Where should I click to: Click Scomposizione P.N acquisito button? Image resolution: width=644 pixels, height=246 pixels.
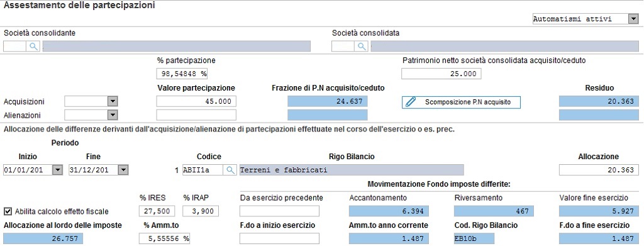coord(461,103)
